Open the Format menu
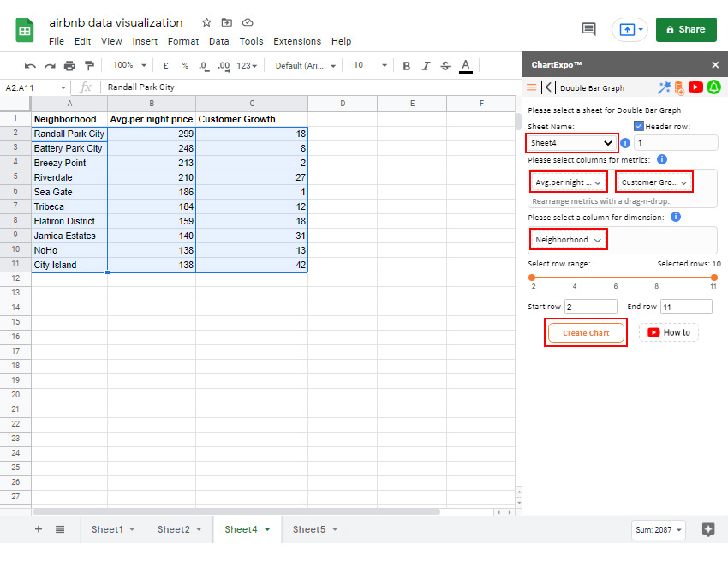 point(183,41)
